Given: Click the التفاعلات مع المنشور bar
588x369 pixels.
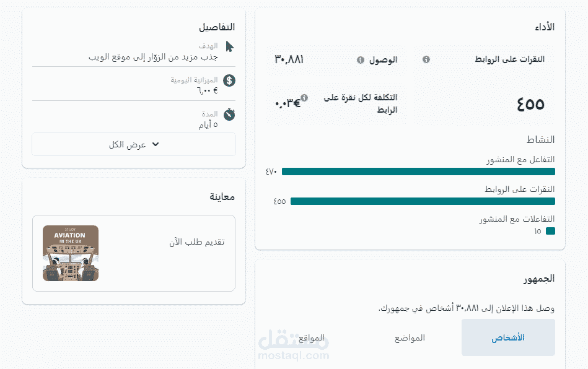Looking at the screenshot, I should click(550, 230).
